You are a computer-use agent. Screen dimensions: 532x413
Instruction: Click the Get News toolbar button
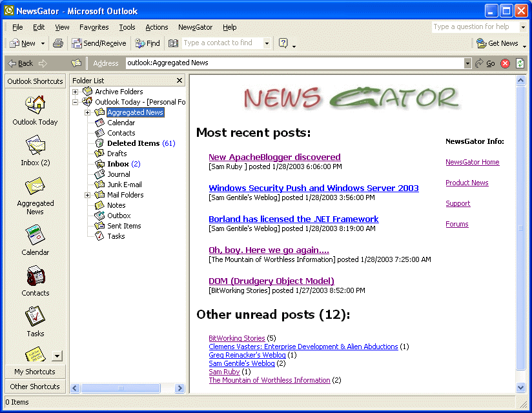coord(497,43)
